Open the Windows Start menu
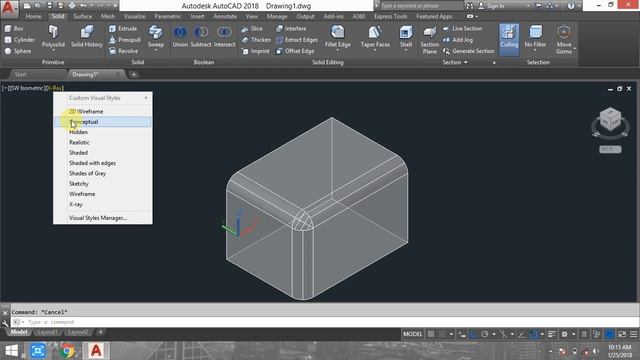Image resolution: width=640 pixels, height=360 pixels. [11, 351]
